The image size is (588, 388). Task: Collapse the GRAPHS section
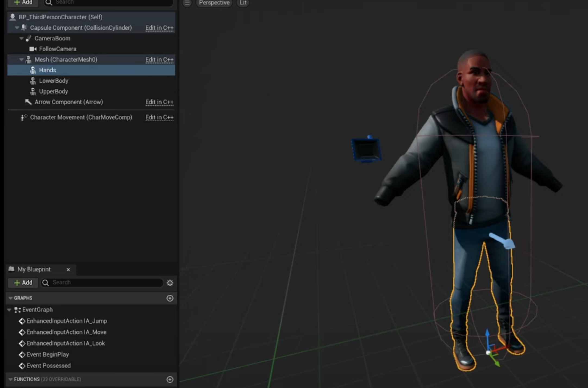pyautogui.click(x=10, y=298)
